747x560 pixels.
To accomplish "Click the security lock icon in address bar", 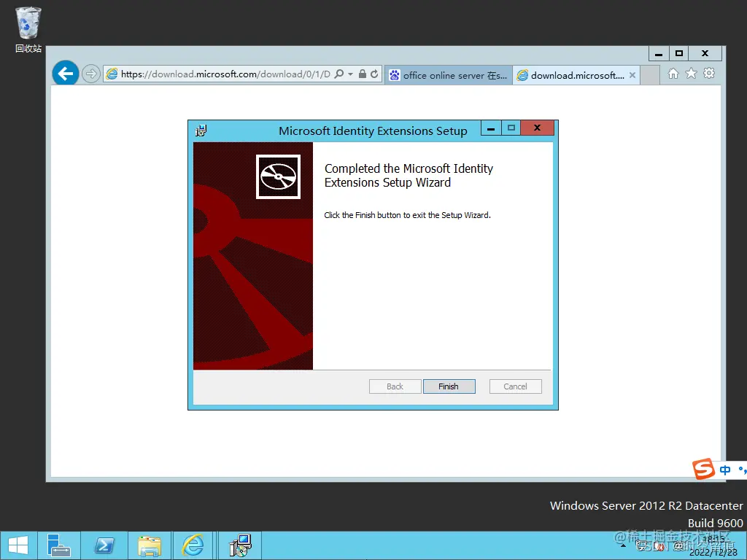I will point(363,74).
